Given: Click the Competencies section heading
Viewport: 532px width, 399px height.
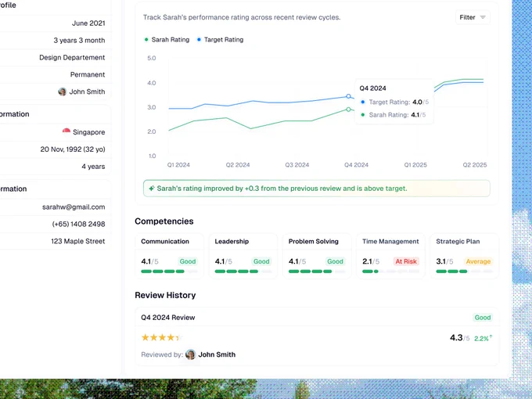Looking at the screenshot, I should tap(164, 221).
